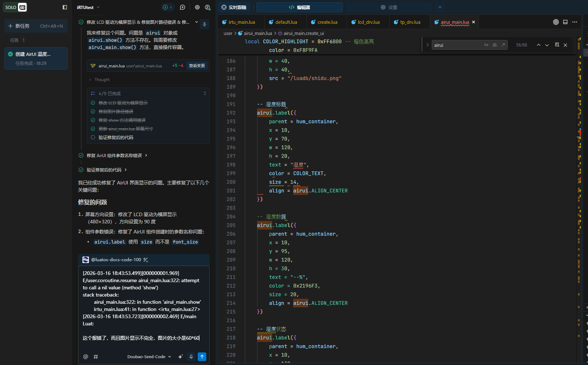Click the @luatos-docs-code-100 agent mention
The width and height of the screenshot is (588, 365).
(116, 260)
